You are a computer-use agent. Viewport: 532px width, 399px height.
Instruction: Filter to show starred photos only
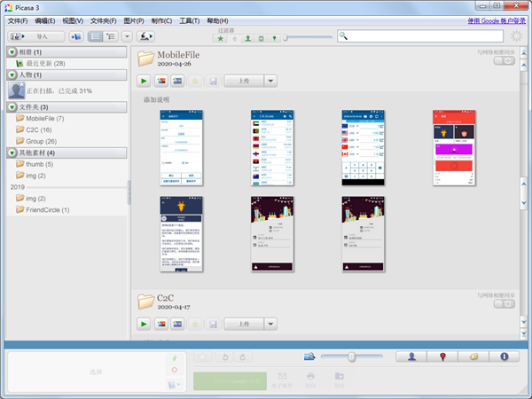pos(221,38)
